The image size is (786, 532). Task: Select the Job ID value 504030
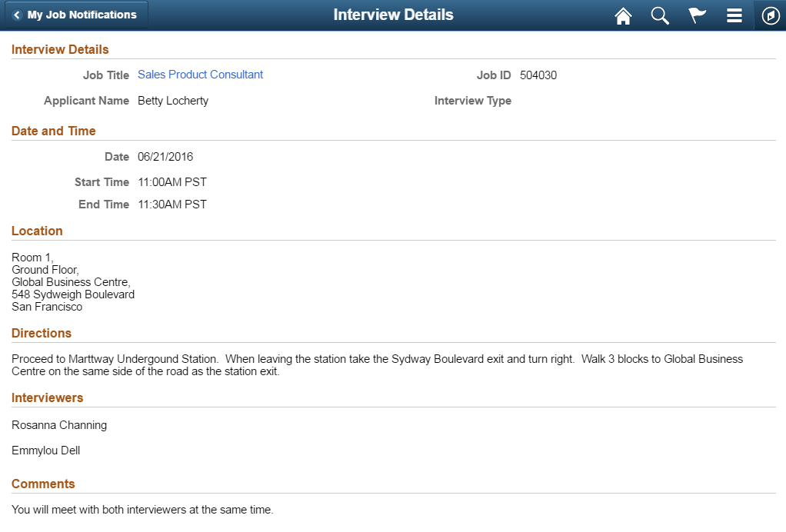coord(539,75)
